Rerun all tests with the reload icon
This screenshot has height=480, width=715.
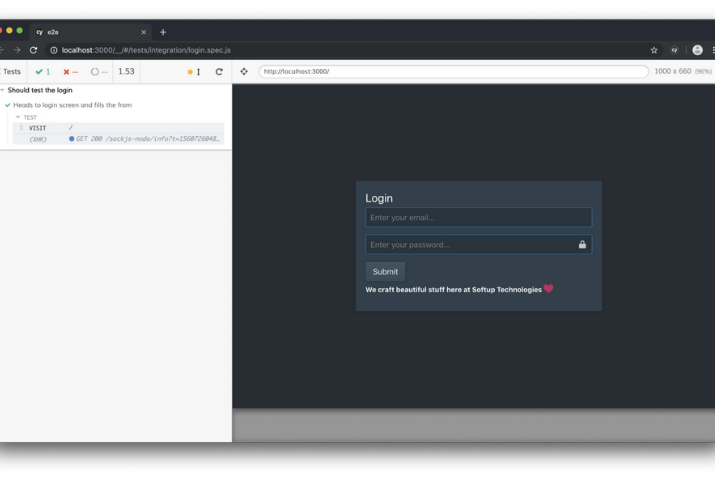[219, 72]
